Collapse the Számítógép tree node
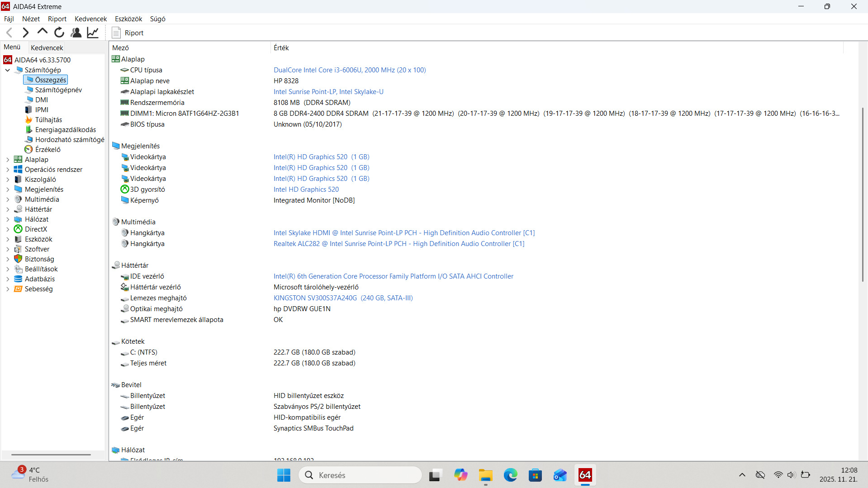 click(x=8, y=70)
